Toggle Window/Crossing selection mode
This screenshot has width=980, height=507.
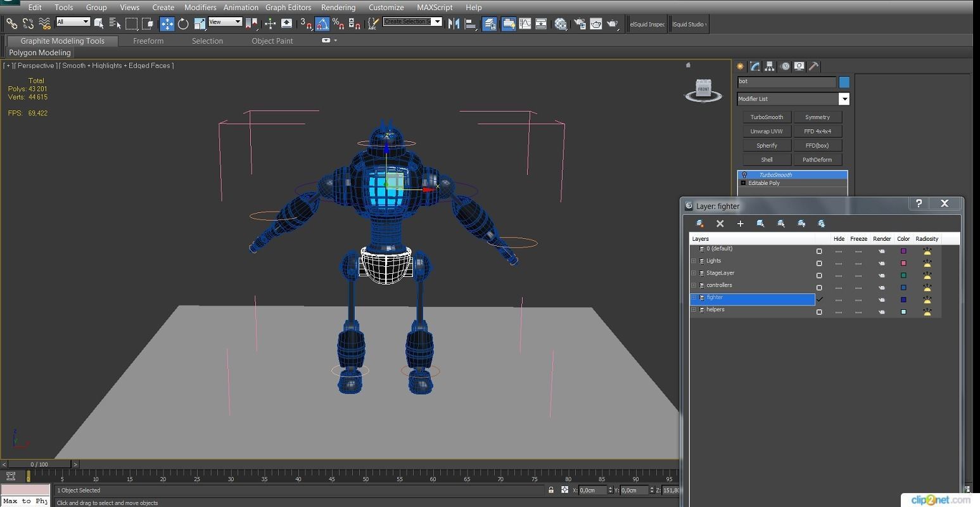(x=148, y=23)
